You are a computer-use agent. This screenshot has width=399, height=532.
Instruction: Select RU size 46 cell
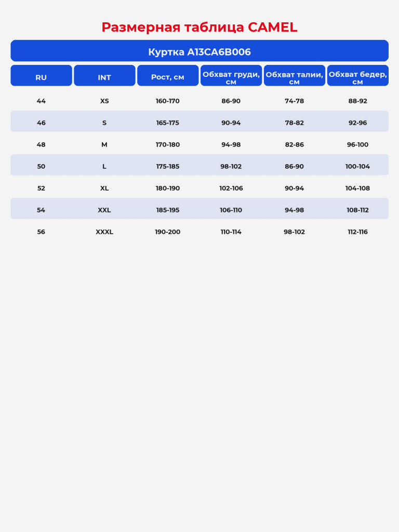41,123
